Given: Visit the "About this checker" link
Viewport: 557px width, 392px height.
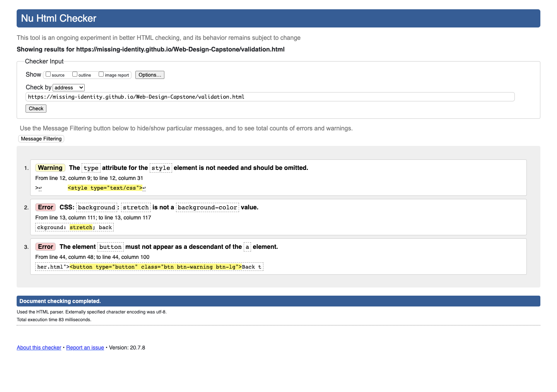Looking at the screenshot, I should point(39,347).
